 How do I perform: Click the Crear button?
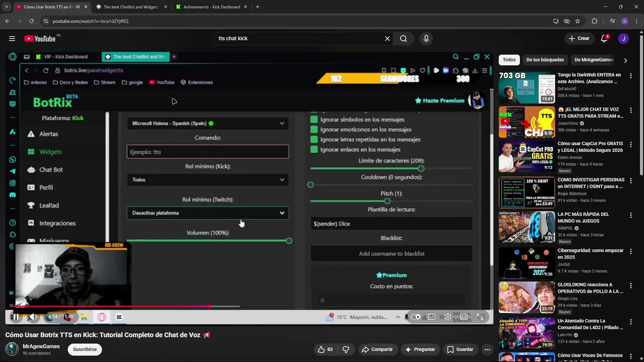(579, 39)
